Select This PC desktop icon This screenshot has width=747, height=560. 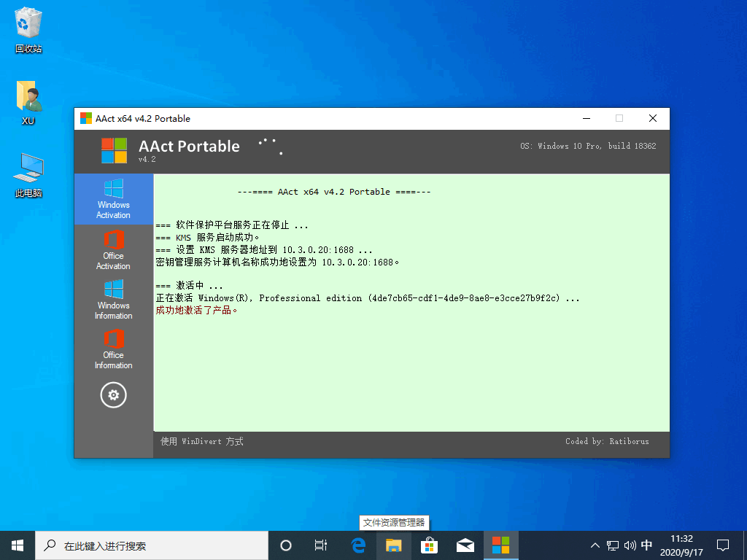pyautogui.click(x=28, y=175)
